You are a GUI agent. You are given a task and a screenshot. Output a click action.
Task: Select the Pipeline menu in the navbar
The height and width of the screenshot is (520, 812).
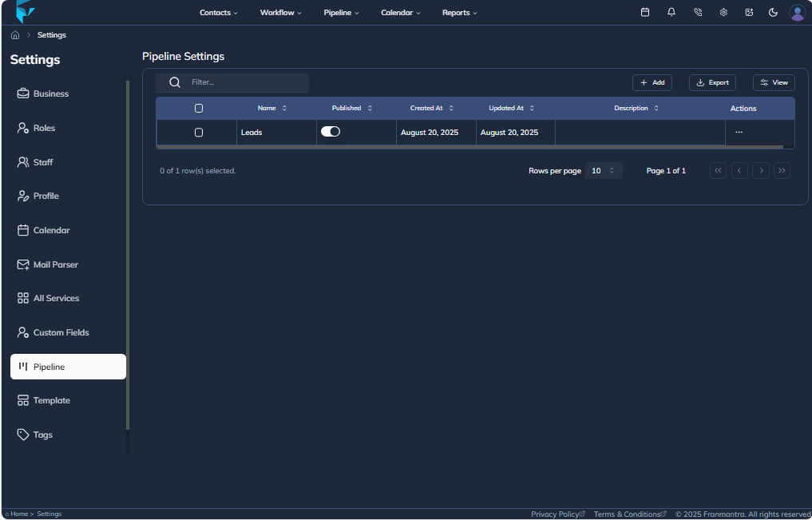(x=341, y=12)
